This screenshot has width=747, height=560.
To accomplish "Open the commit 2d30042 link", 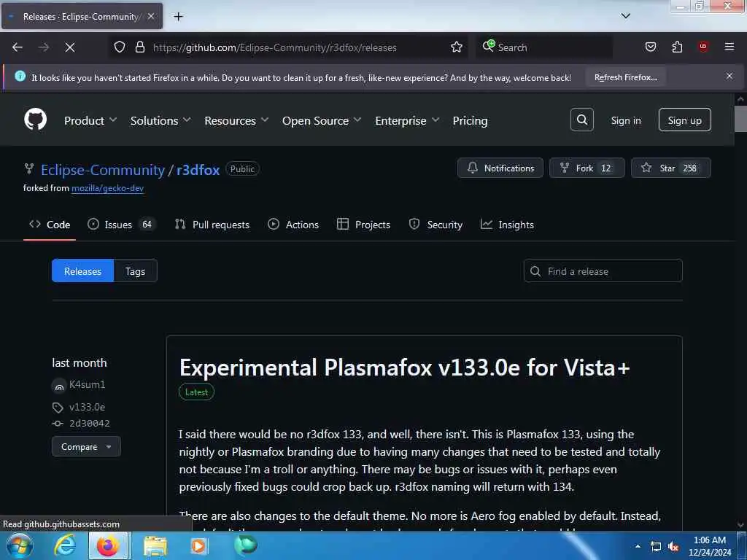I will 89,424.
